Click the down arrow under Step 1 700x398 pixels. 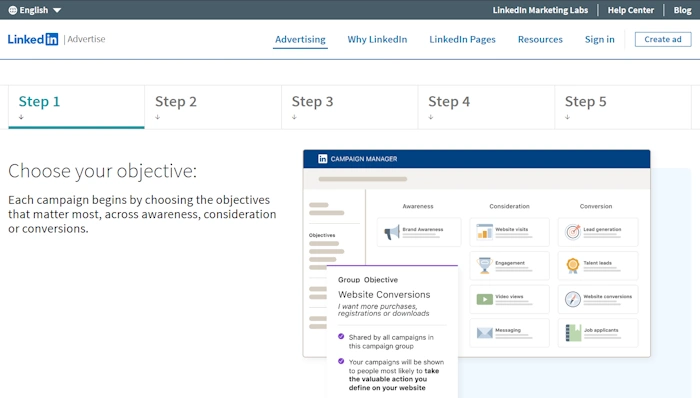[21, 117]
